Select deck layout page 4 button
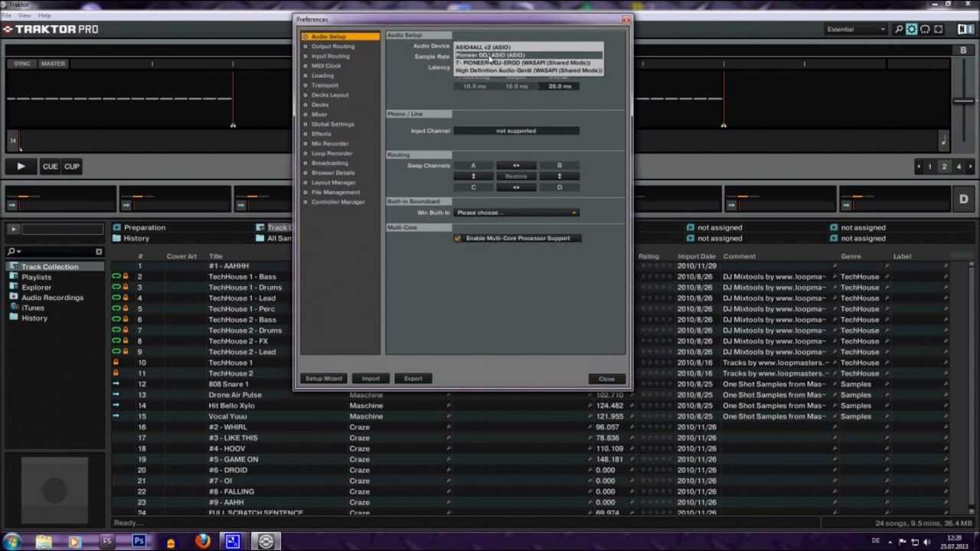980x551 pixels. point(958,166)
